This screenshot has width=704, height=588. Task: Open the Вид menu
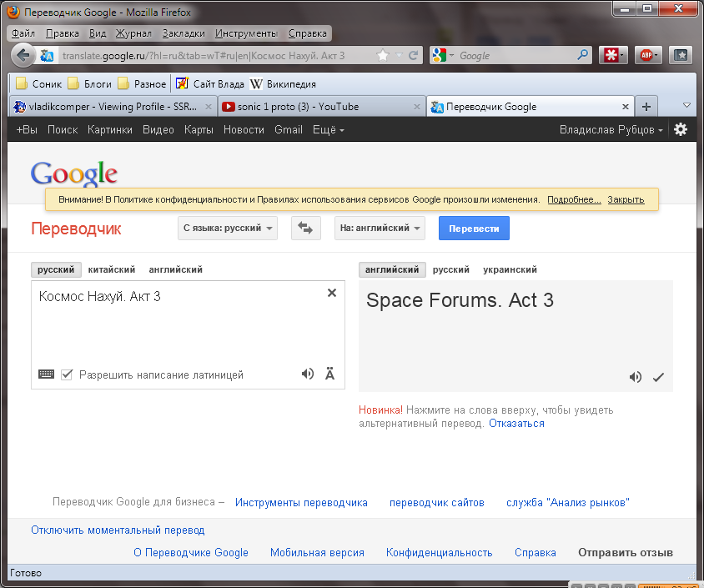point(98,33)
